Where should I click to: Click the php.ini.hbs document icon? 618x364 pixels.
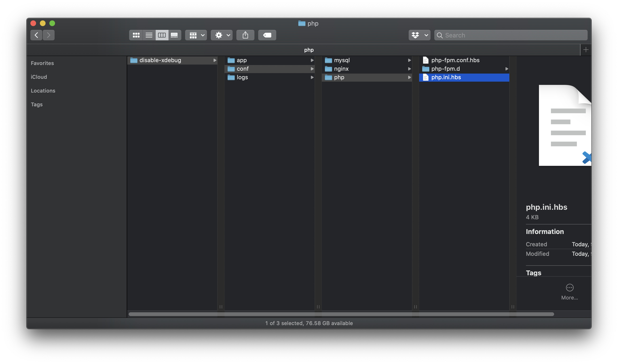426,77
